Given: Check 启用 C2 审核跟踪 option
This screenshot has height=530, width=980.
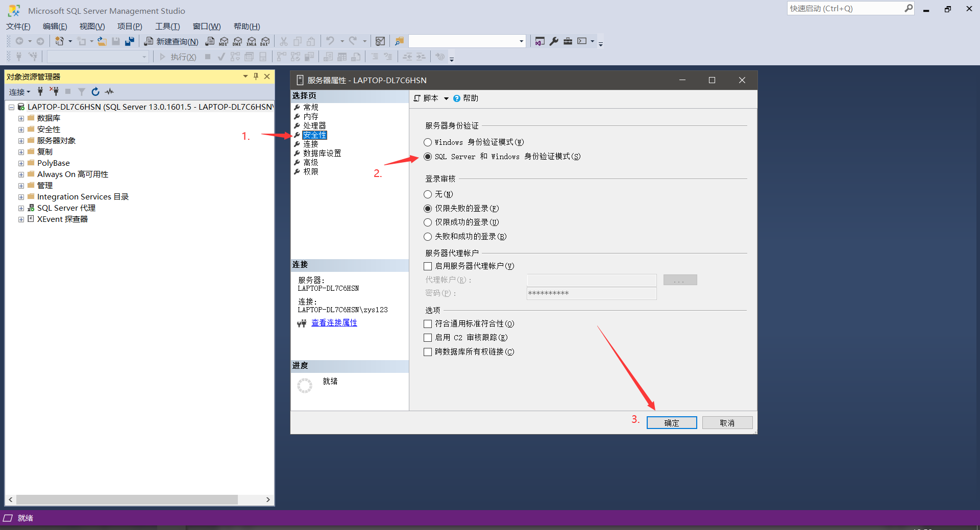Looking at the screenshot, I should click(428, 338).
